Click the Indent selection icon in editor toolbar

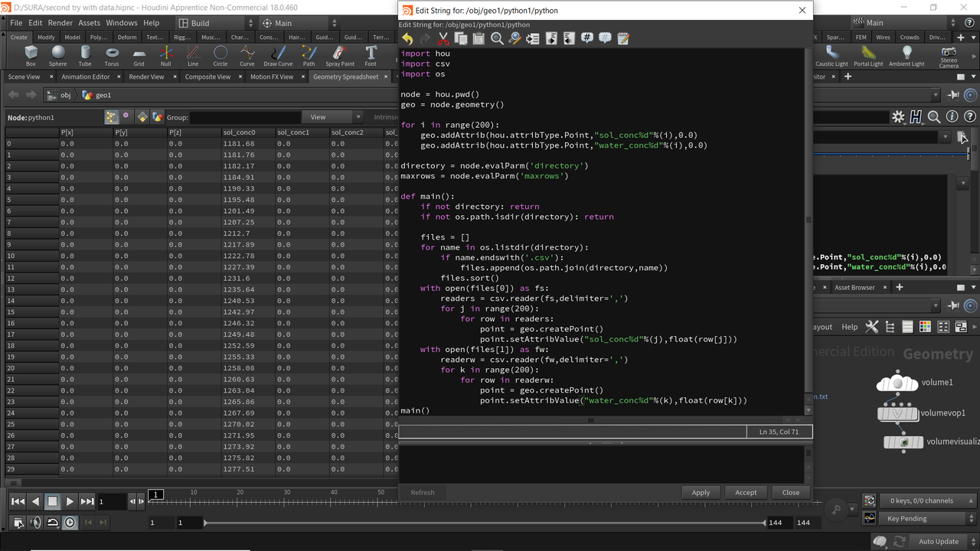click(551, 38)
